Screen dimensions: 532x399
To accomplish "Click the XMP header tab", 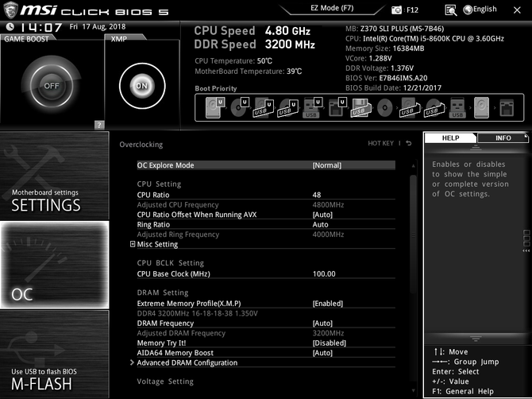I will coord(119,39).
